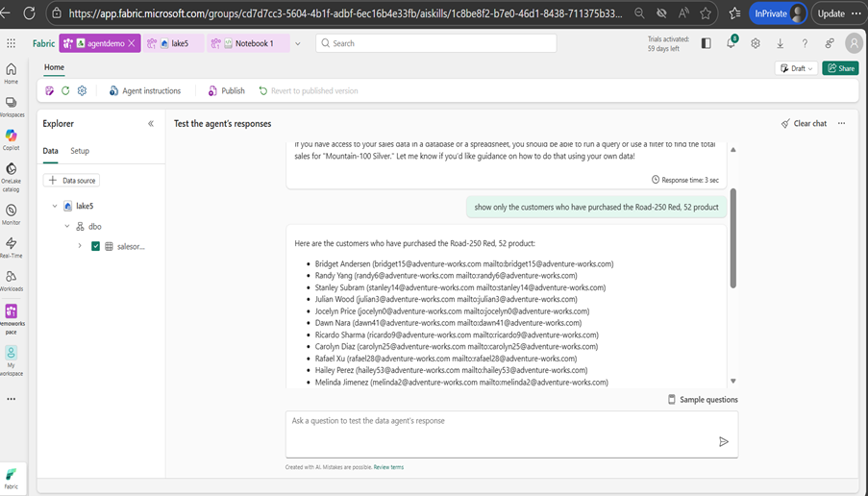Open Agent instructions

point(145,90)
